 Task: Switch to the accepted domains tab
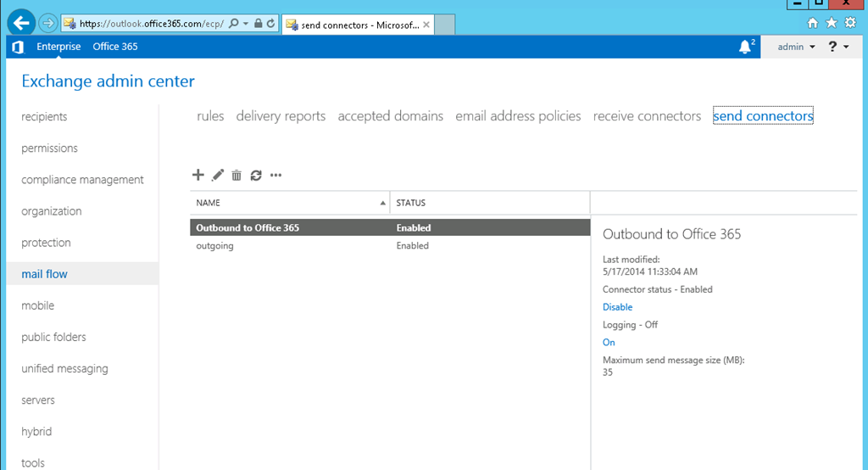(390, 116)
